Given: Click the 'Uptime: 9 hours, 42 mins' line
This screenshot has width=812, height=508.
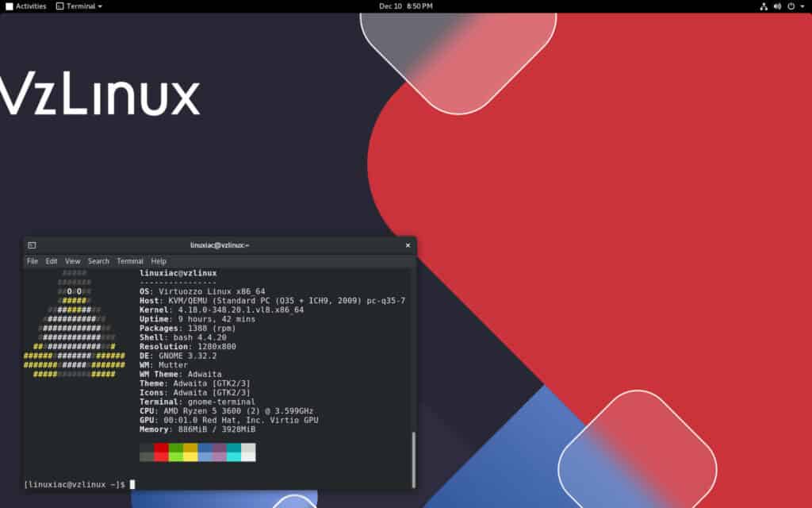Looking at the screenshot, I should pyautogui.click(x=197, y=319).
